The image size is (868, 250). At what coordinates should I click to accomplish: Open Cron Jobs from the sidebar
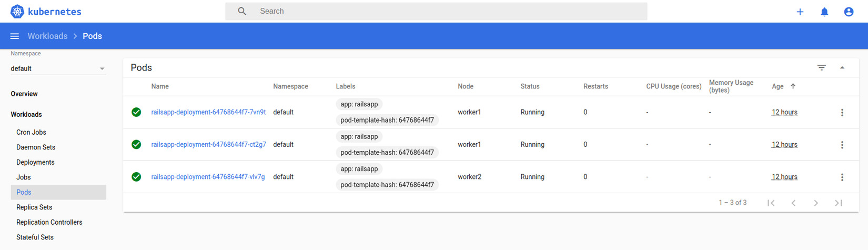[x=31, y=132]
